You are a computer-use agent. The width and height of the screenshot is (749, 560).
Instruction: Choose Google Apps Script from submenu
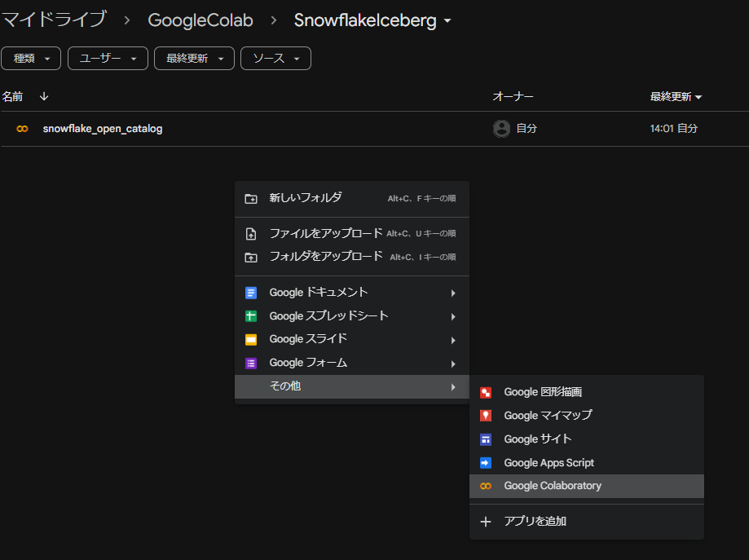(x=587, y=462)
